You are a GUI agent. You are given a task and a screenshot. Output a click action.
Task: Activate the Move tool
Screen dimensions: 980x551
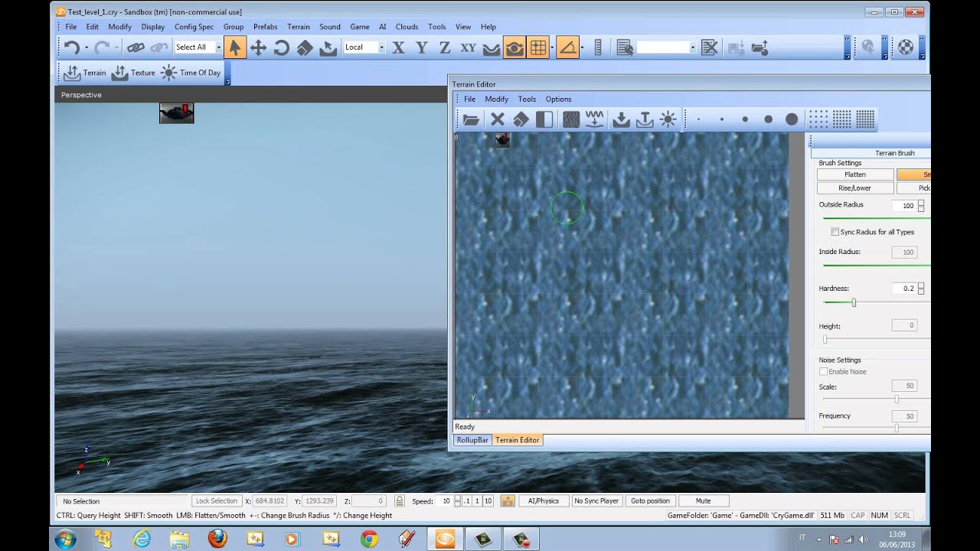tap(259, 47)
